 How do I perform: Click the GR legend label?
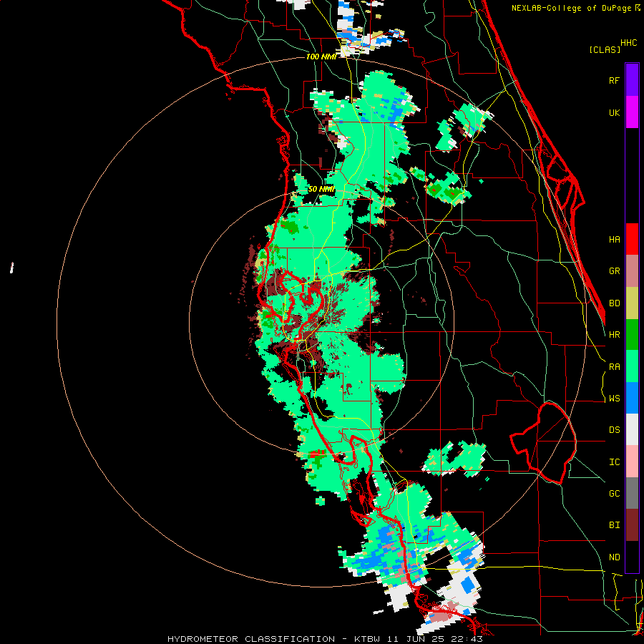tap(614, 271)
